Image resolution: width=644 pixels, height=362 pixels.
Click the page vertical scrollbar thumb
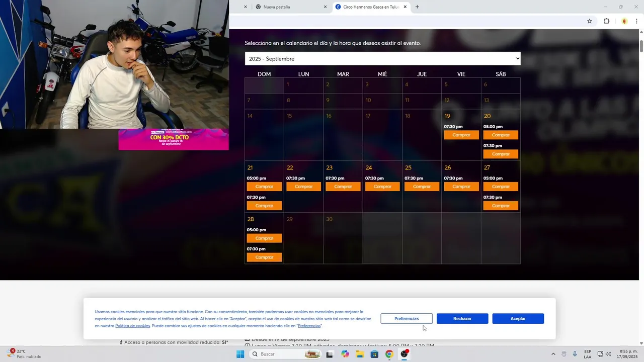(641, 45)
